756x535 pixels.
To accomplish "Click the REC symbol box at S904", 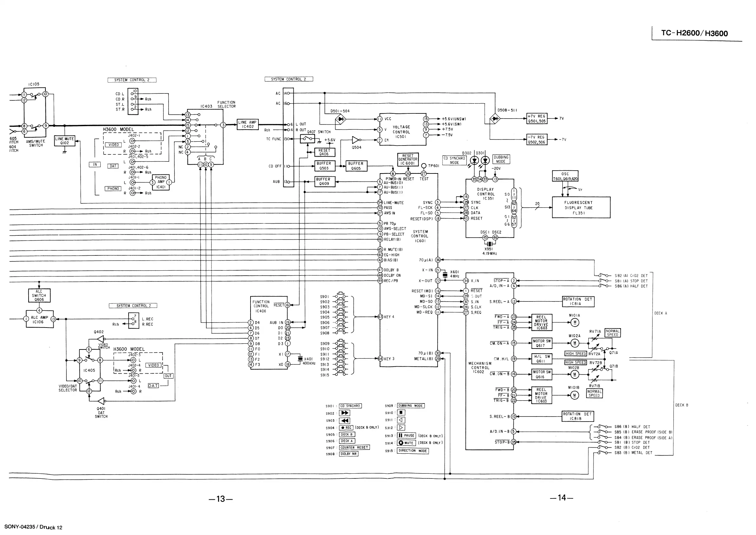I will 346,428.
